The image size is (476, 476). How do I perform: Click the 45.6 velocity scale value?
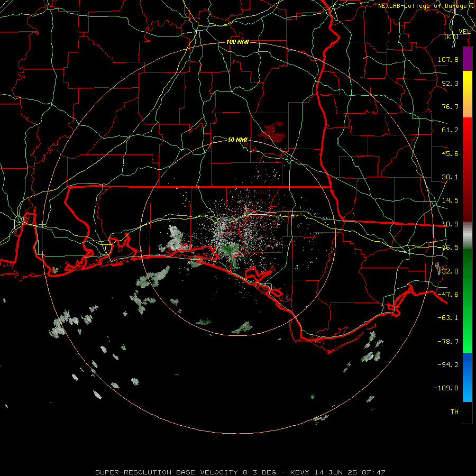click(450, 153)
